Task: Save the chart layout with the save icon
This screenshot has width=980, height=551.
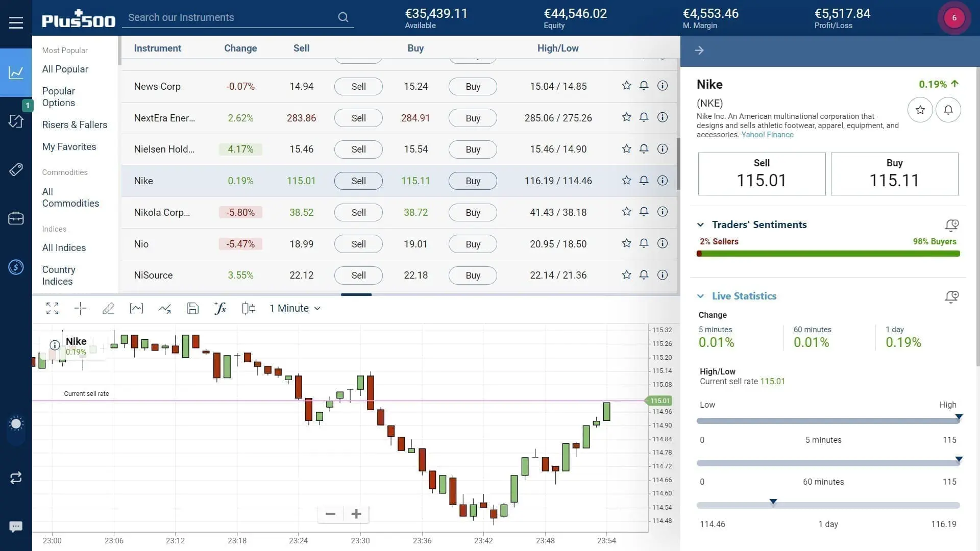Action: pyautogui.click(x=192, y=308)
